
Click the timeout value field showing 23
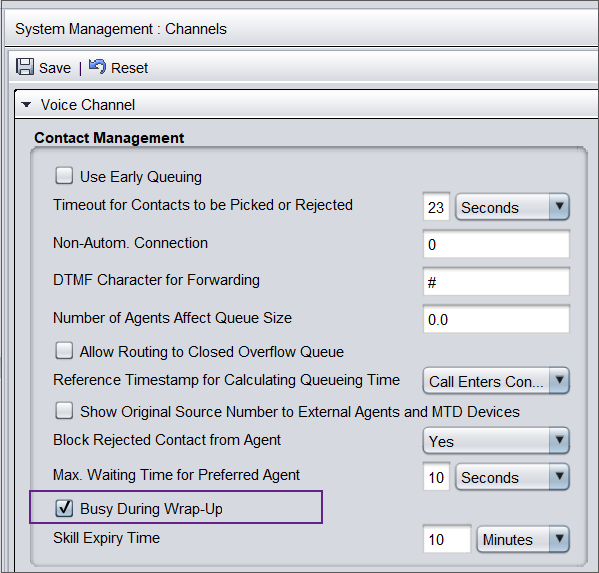coord(436,207)
